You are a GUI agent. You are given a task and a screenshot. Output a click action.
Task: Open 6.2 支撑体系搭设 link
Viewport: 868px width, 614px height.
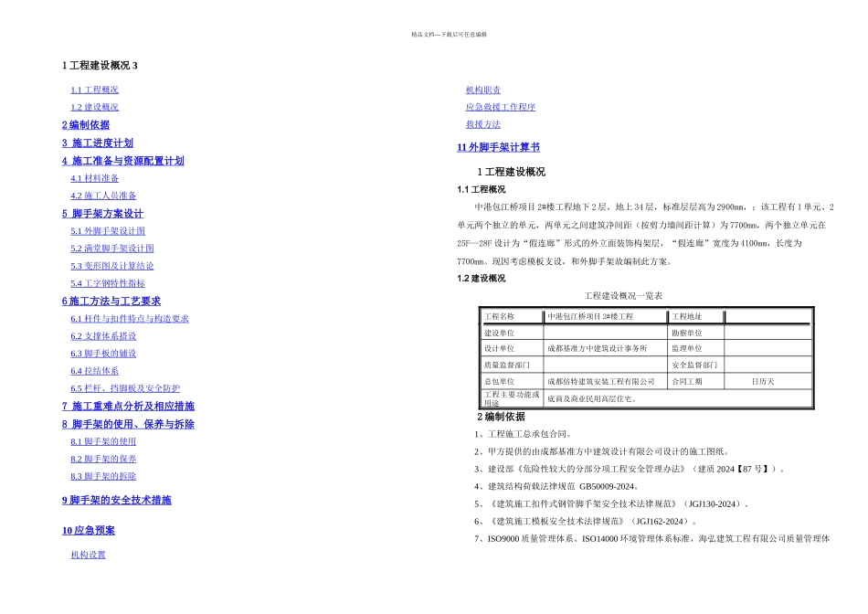point(103,336)
